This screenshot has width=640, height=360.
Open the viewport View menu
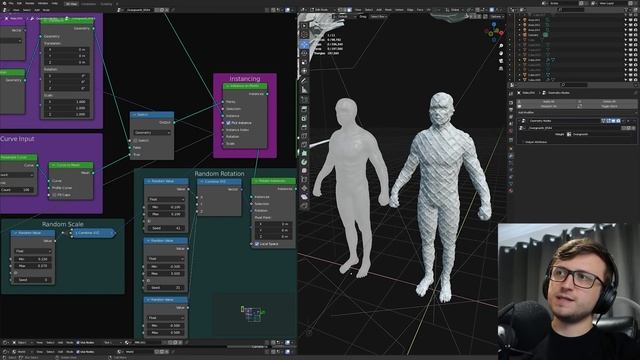[358, 10]
